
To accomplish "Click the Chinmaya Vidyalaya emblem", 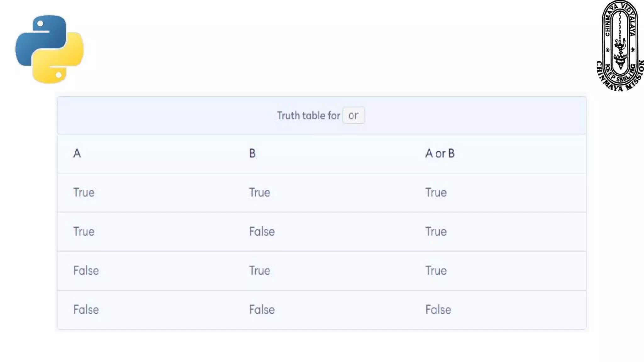I will coord(620,46).
